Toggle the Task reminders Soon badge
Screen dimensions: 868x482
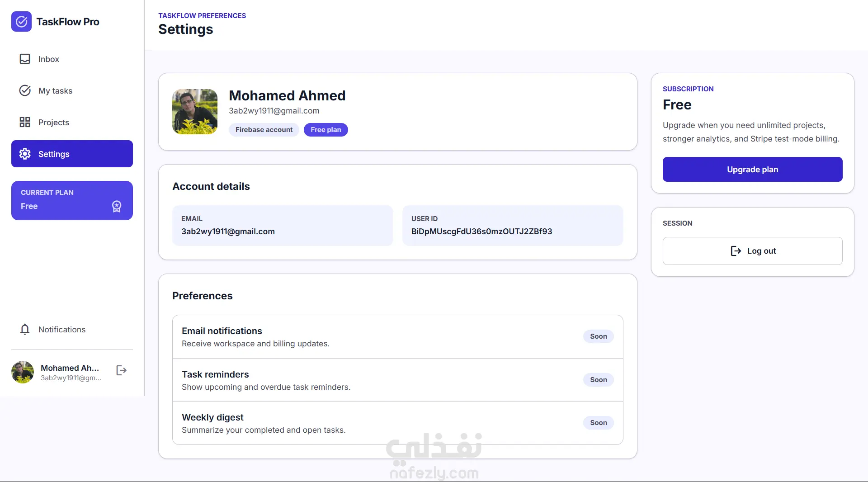coord(598,380)
